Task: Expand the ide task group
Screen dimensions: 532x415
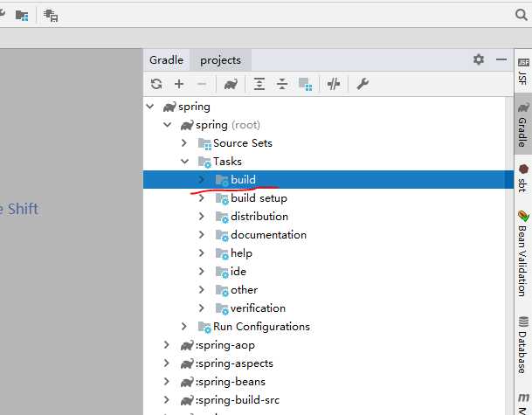Action: pos(202,271)
